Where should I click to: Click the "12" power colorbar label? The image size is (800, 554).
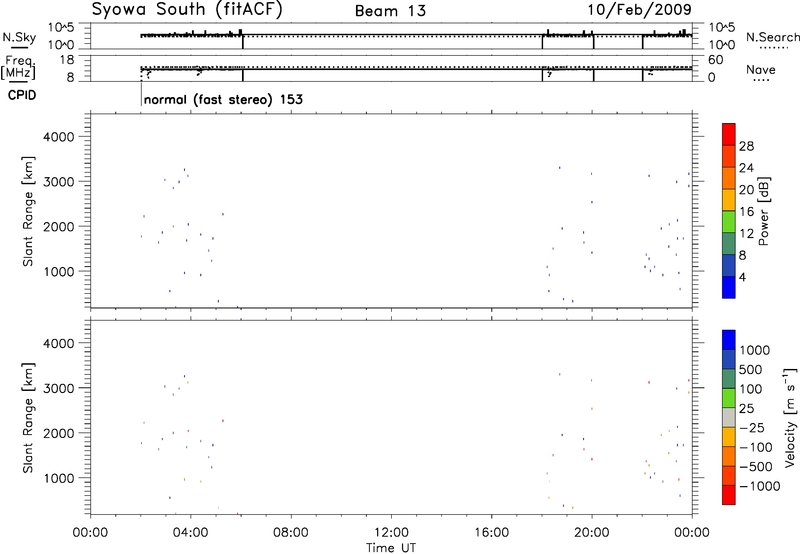746,234
